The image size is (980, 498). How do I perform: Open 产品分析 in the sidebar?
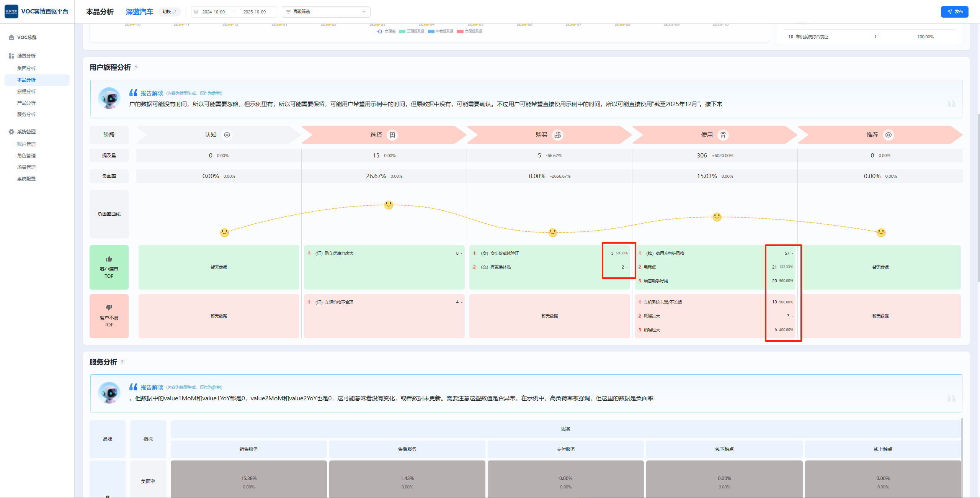[x=26, y=103]
